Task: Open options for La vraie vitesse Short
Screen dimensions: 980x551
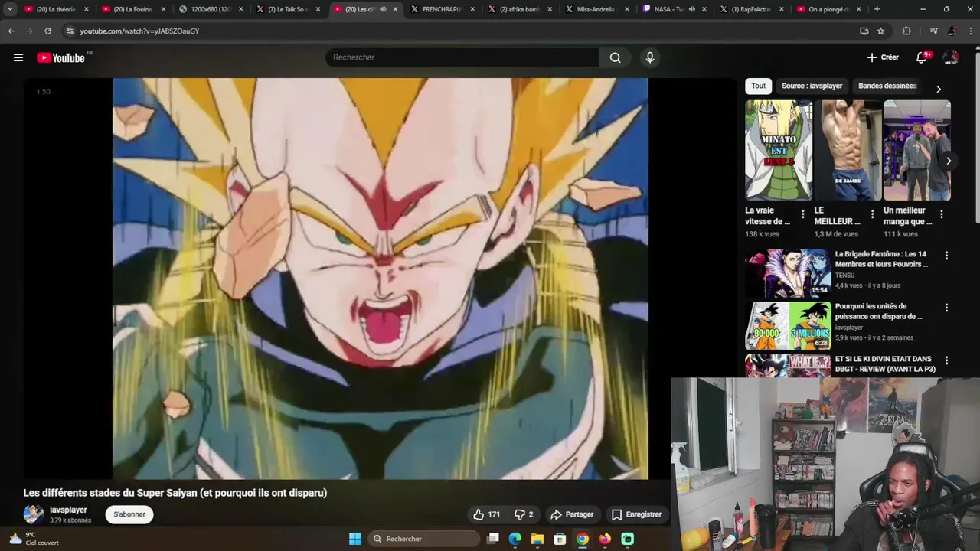Action: click(x=802, y=214)
